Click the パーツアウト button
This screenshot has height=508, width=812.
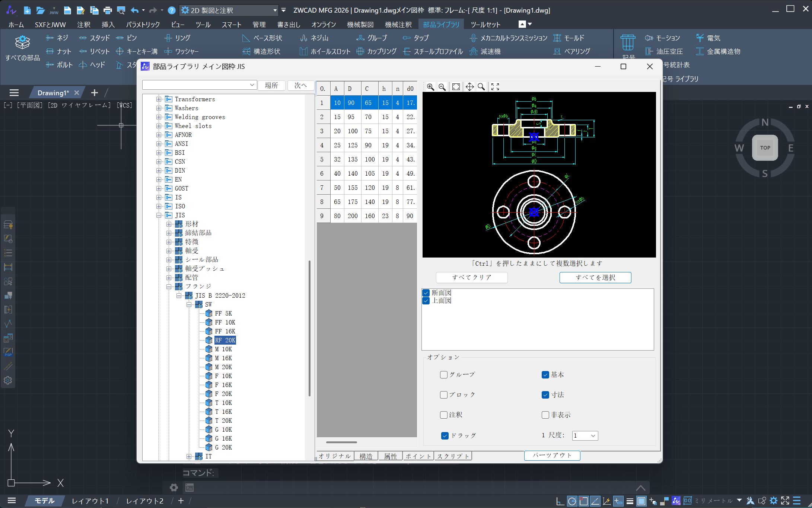552,455
